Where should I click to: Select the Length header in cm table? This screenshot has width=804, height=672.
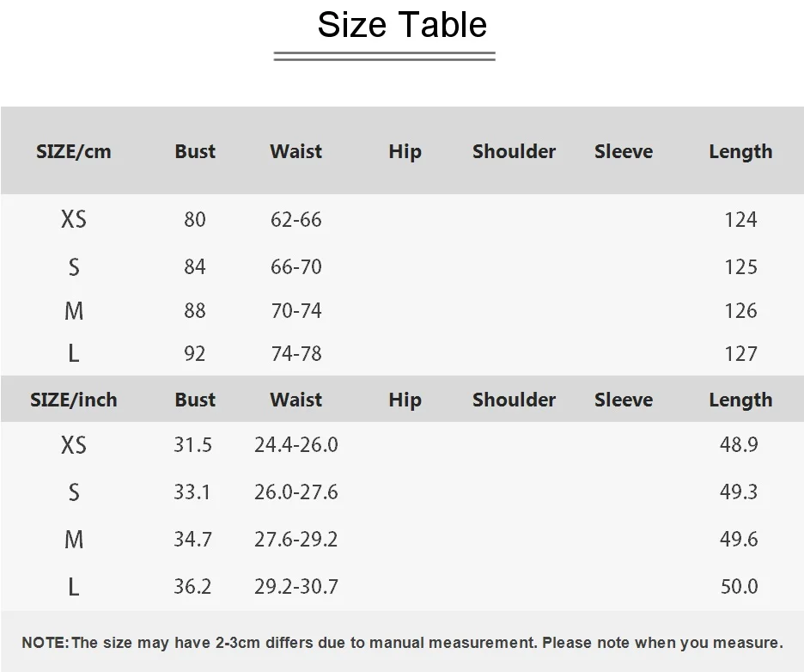tap(740, 152)
